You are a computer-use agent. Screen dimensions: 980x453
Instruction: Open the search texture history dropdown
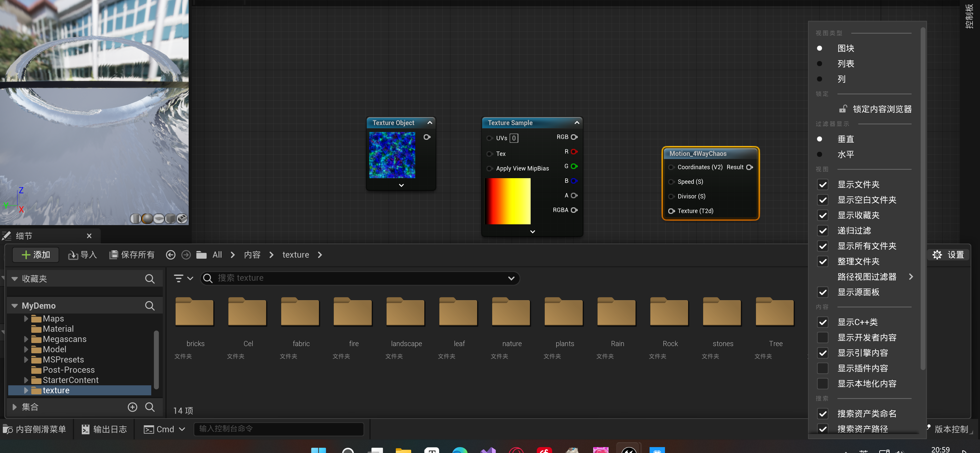511,278
